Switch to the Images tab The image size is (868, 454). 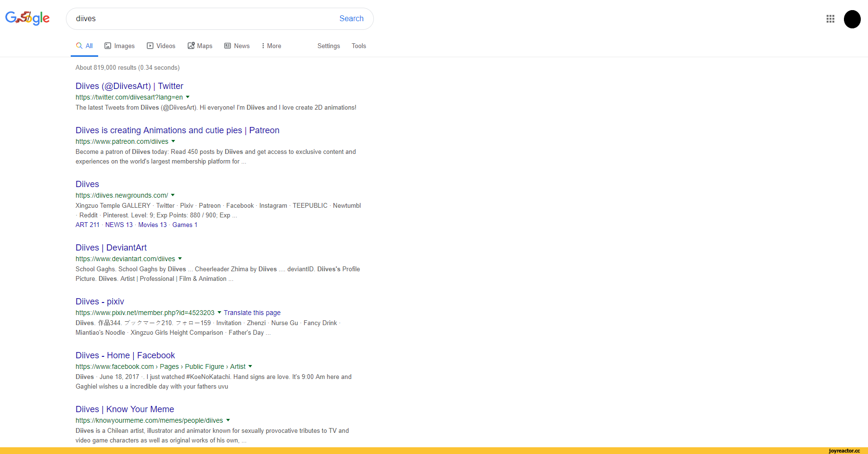120,46
